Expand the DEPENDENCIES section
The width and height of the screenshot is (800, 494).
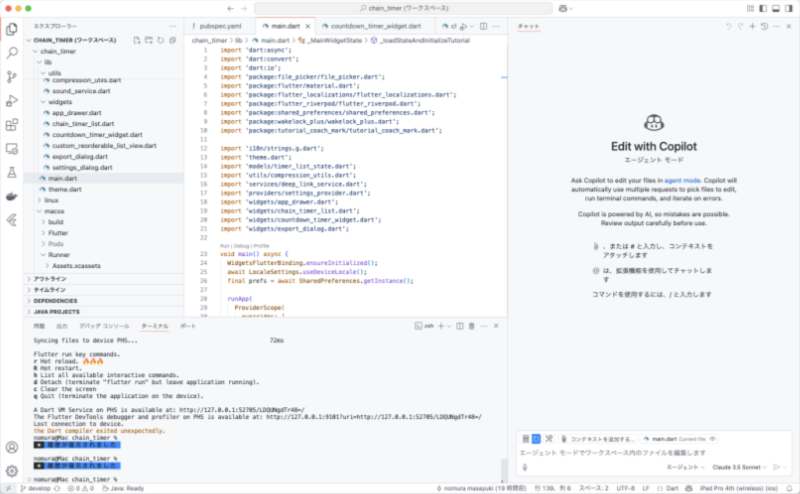point(104,301)
